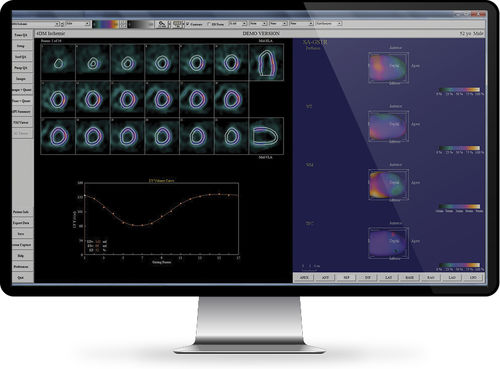Select the SEP view orientation
The width and height of the screenshot is (500, 369).
pyautogui.click(x=346, y=277)
